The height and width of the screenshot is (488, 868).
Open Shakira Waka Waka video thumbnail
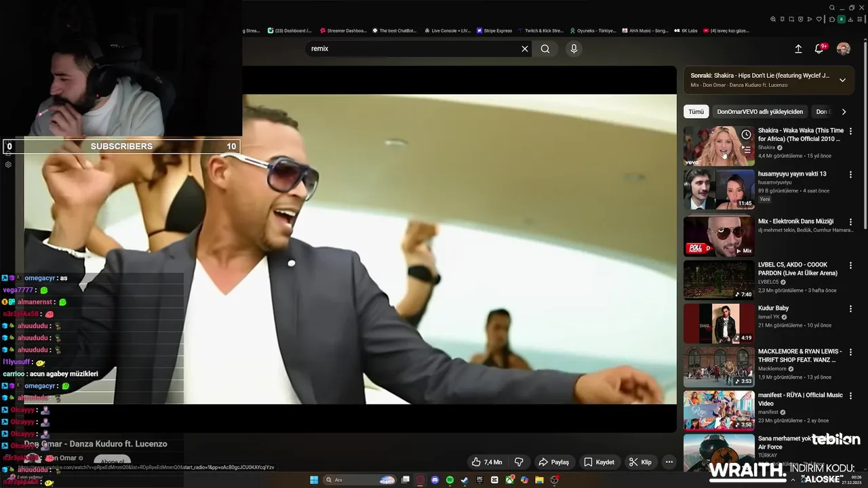(x=719, y=146)
